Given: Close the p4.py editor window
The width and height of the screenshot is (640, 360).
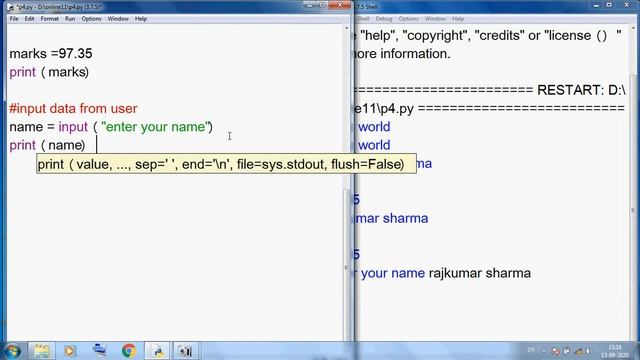Looking at the screenshot, I should click(340, 5).
